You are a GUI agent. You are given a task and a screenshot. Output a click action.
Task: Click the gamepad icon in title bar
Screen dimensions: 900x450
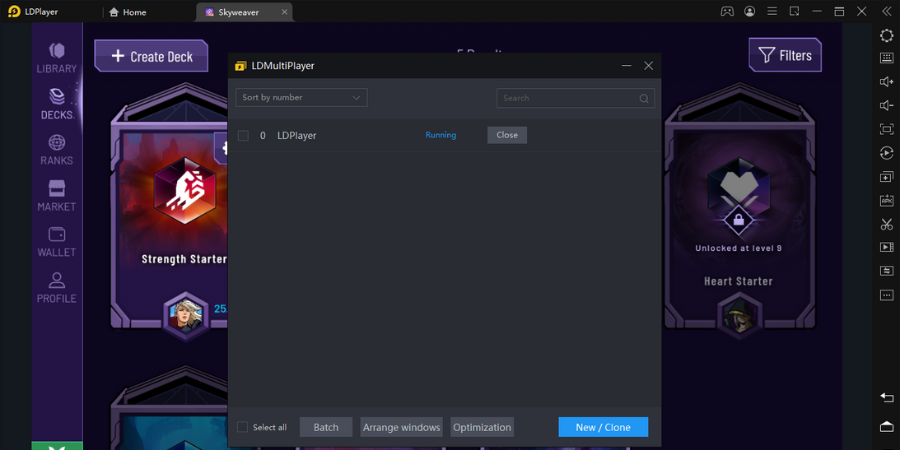coord(727,11)
